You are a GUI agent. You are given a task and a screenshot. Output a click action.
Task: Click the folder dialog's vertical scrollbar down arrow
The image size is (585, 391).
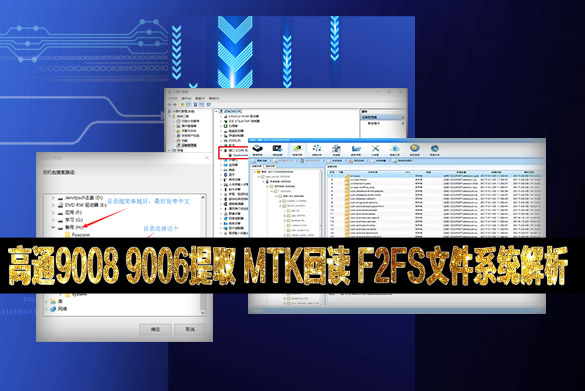pyautogui.click(x=203, y=313)
